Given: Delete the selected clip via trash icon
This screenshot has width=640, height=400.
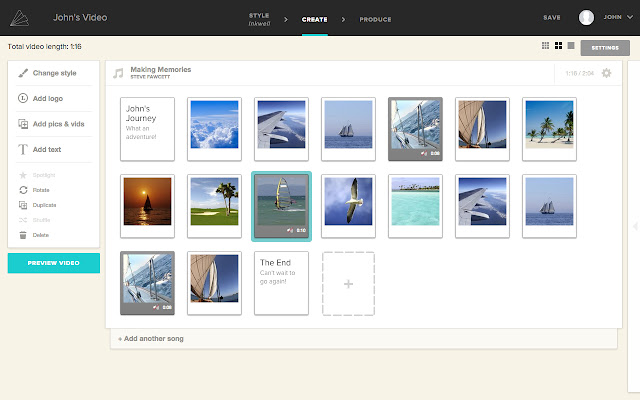Looking at the screenshot, I should [x=23, y=236].
